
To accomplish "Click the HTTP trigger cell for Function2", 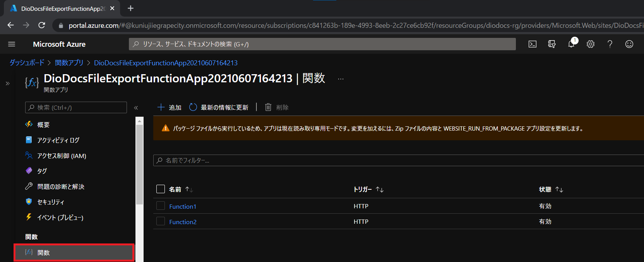I will tap(361, 222).
